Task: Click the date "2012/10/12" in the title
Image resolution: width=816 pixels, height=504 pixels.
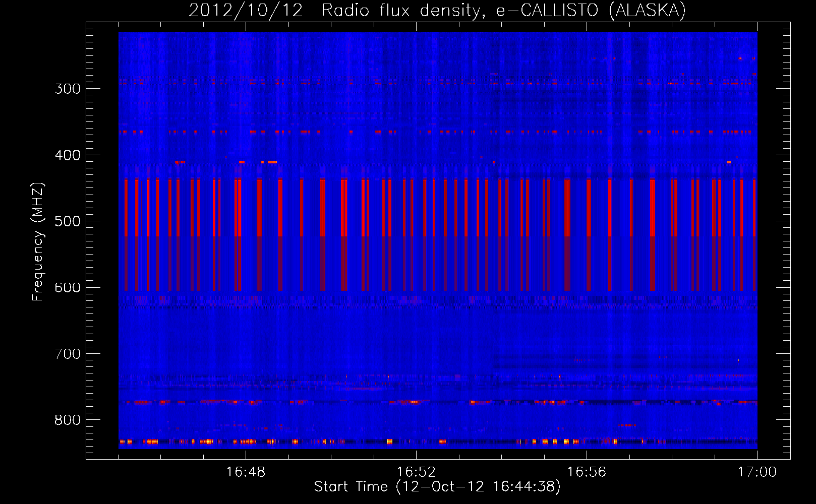Action: (246, 10)
